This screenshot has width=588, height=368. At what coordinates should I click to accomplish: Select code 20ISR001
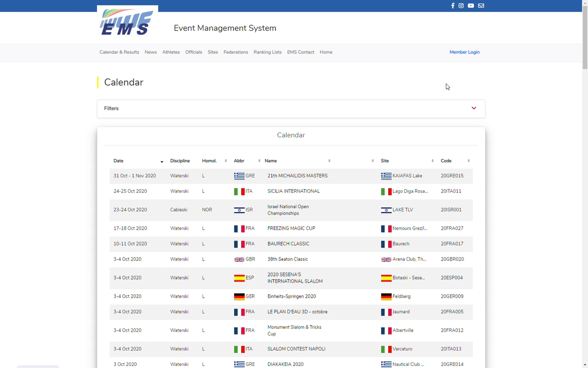(451, 210)
